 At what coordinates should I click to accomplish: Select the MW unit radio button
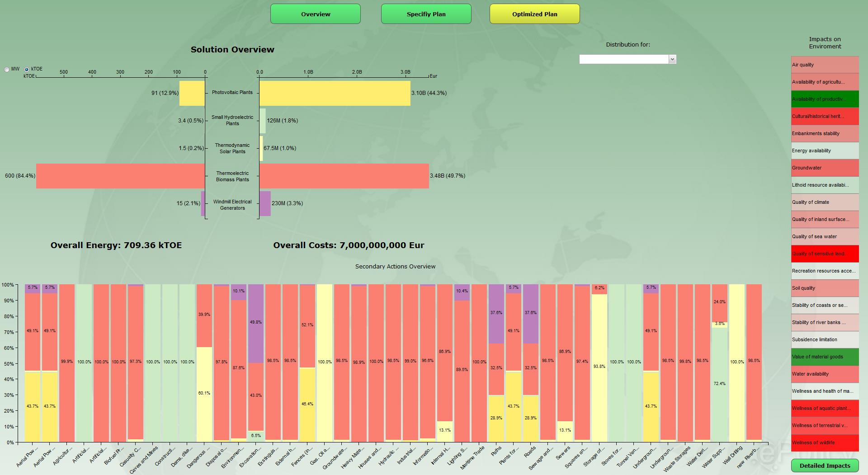pyautogui.click(x=7, y=70)
